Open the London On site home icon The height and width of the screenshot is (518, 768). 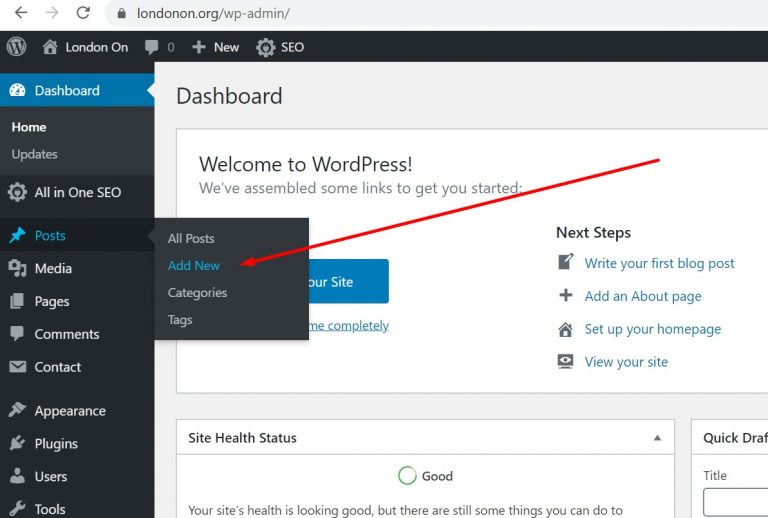tap(49, 47)
